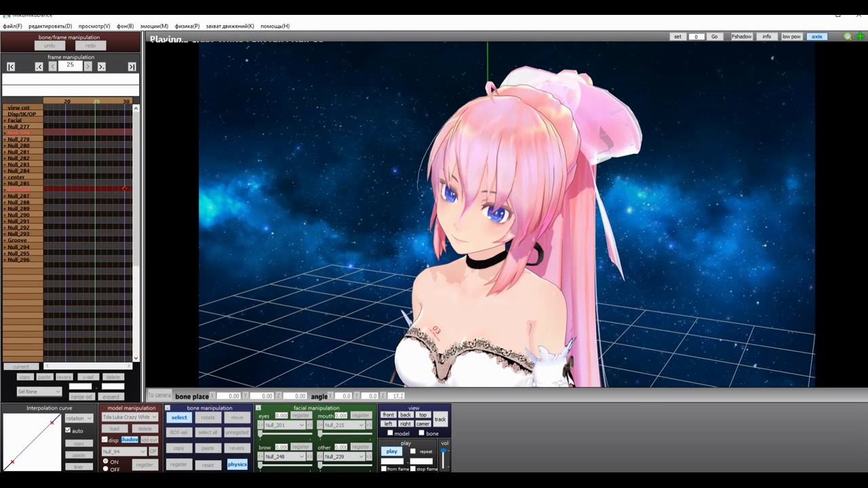Open the просмотр(V) menu
This screenshot has width=868, height=488.
pos(94,26)
